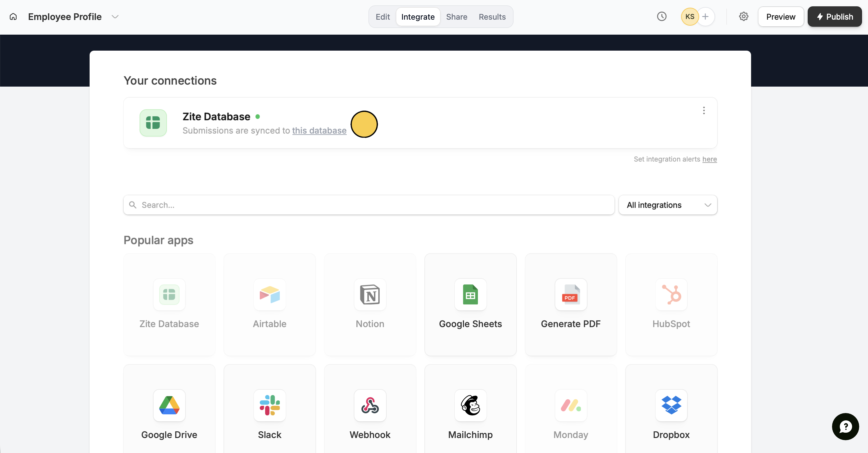Expand the Employee Profile title chevron
The height and width of the screenshot is (453, 868).
pos(115,17)
